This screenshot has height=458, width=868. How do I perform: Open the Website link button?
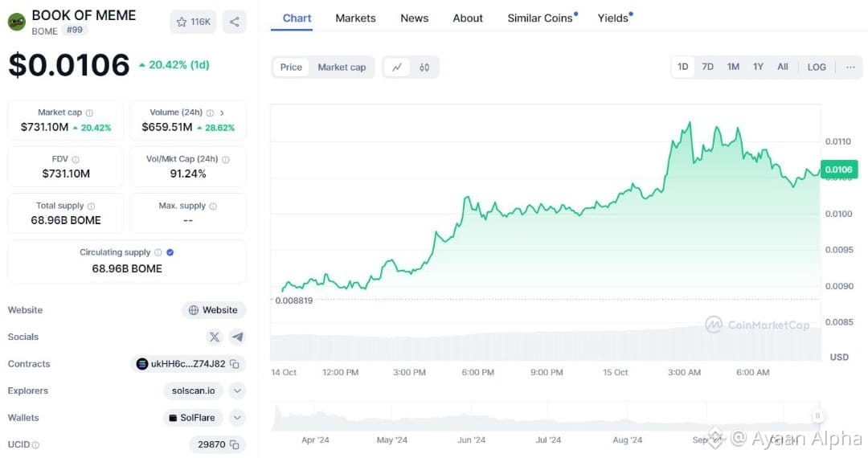[214, 310]
